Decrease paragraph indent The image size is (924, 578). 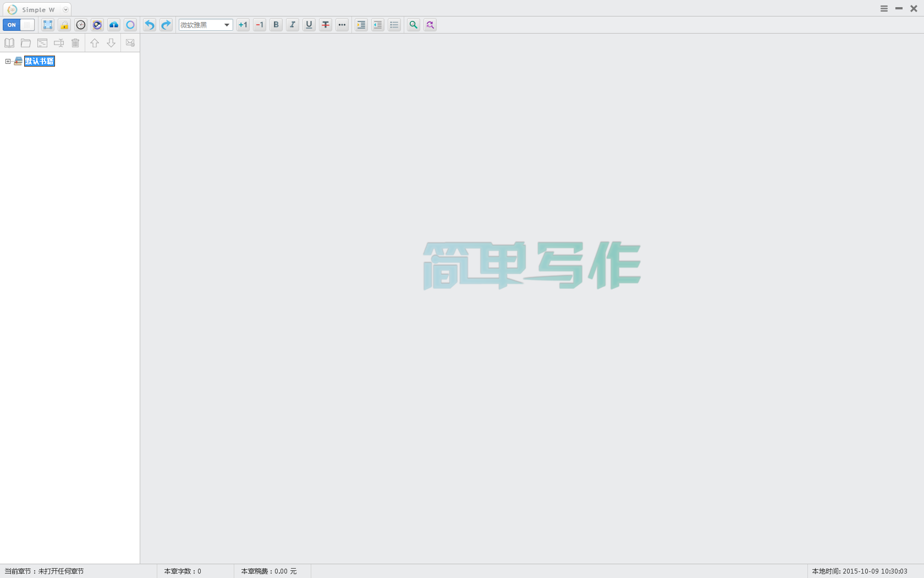[378, 25]
